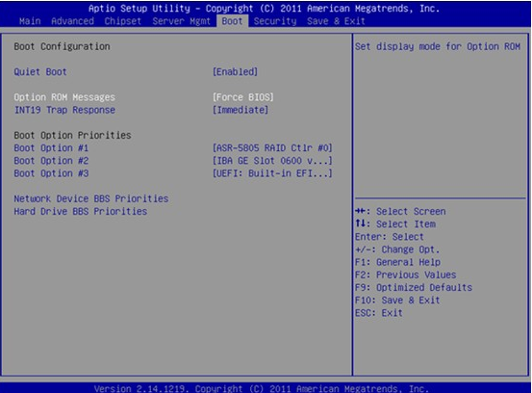This screenshot has width=532, height=393.
Task: Click the F10: Save & Exit hint
Action: click(397, 301)
